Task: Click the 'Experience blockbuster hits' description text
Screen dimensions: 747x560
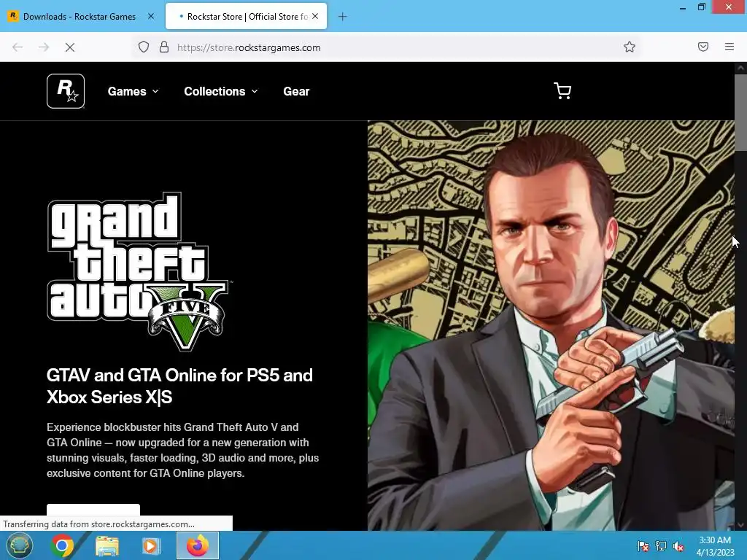Action: pos(182,450)
